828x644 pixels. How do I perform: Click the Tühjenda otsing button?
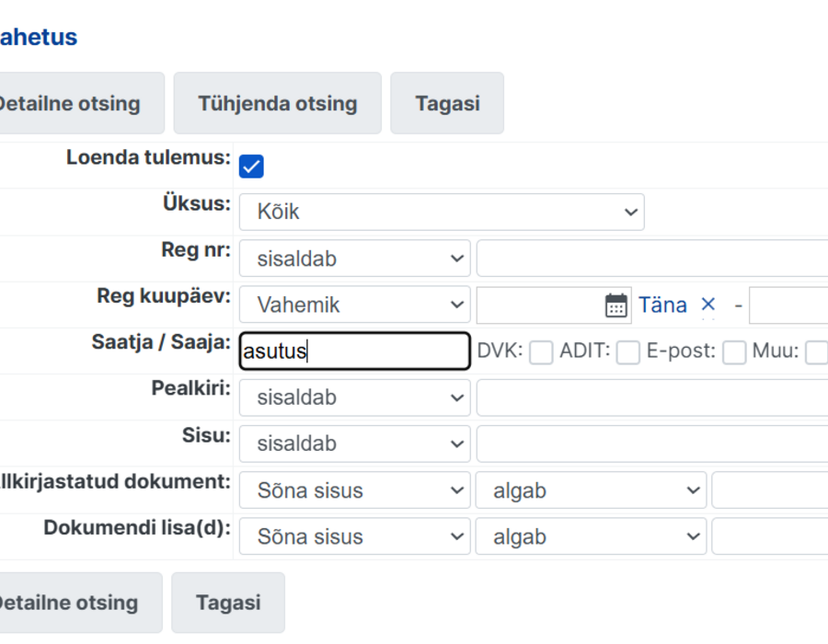pos(278,103)
